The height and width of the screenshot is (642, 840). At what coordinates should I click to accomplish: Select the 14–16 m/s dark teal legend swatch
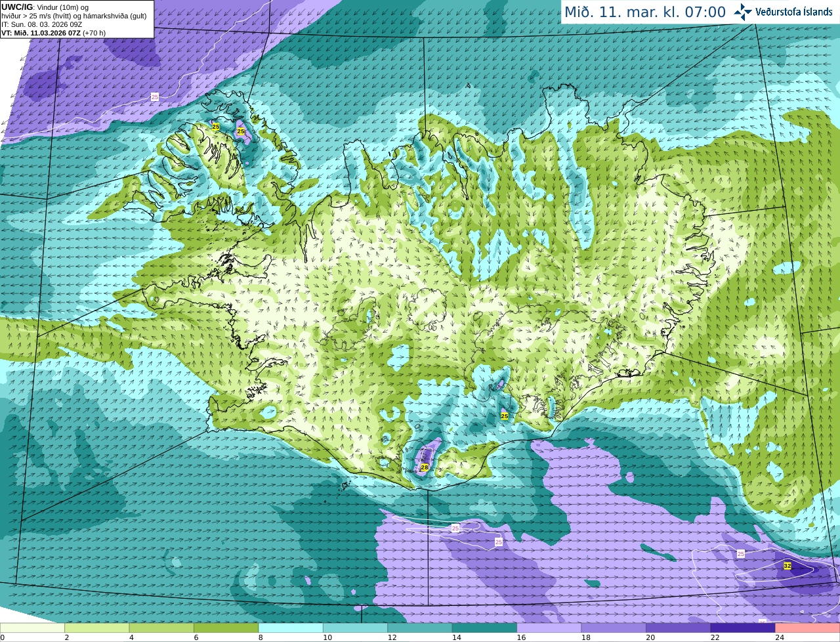485,628
